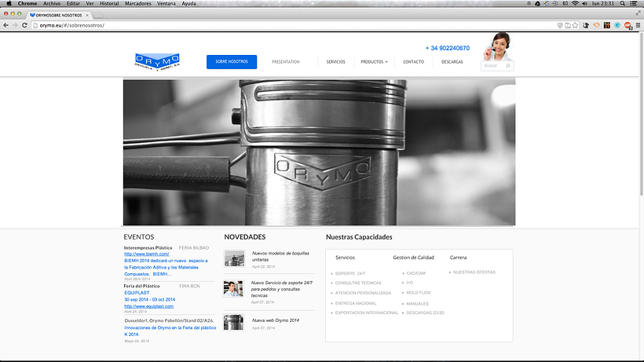
Task: Open the Chrome hamburger menu
Action: point(638,25)
